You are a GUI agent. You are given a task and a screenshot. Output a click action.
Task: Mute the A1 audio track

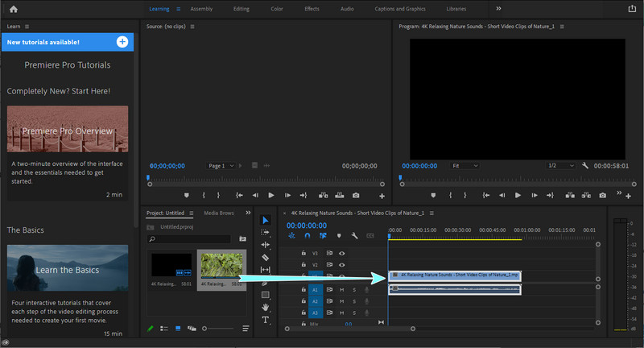342,289
